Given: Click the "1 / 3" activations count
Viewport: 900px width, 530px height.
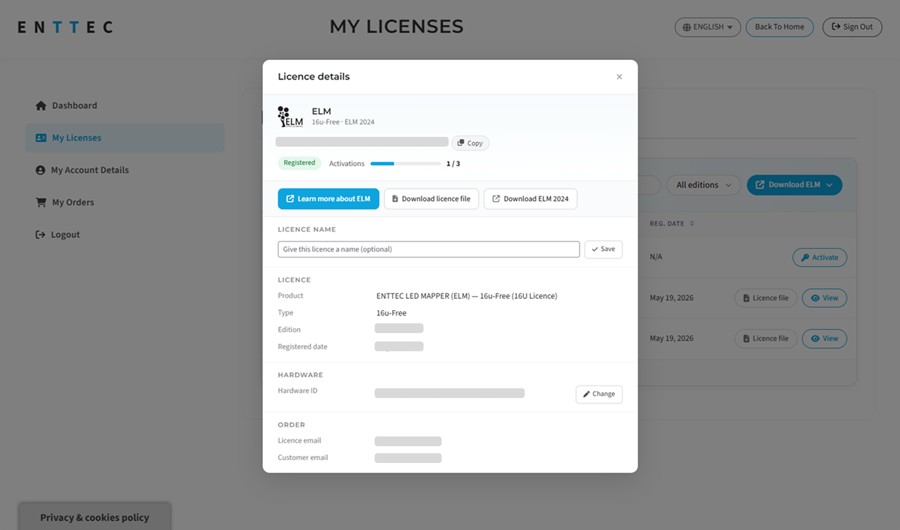Looking at the screenshot, I should coord(453,164).
